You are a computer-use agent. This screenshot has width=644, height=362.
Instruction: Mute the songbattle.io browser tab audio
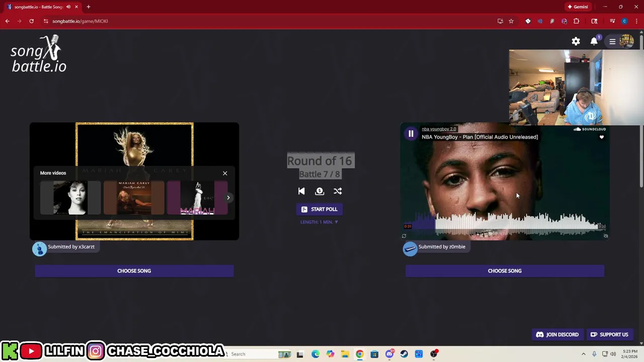click(68, 7)
